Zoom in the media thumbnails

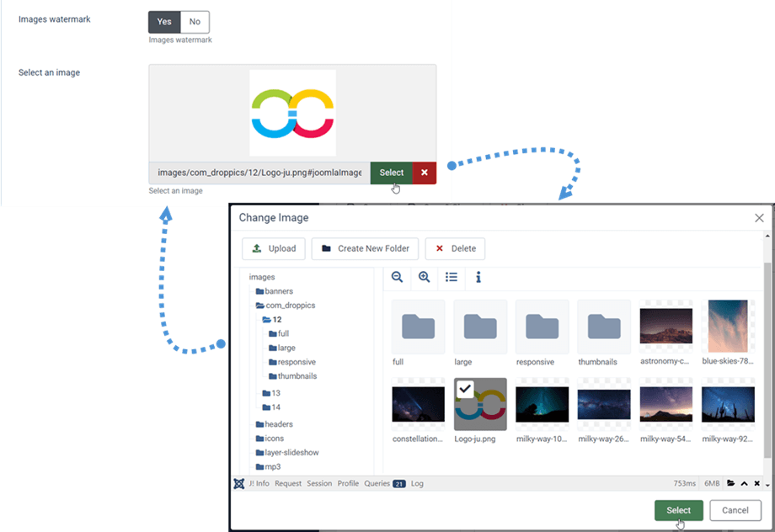(x=425, y=277)
